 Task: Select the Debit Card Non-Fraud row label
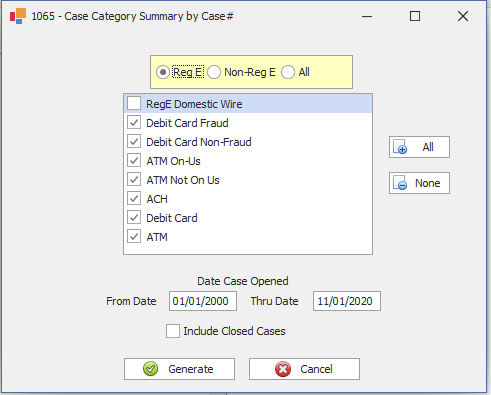tap(199, 142)
